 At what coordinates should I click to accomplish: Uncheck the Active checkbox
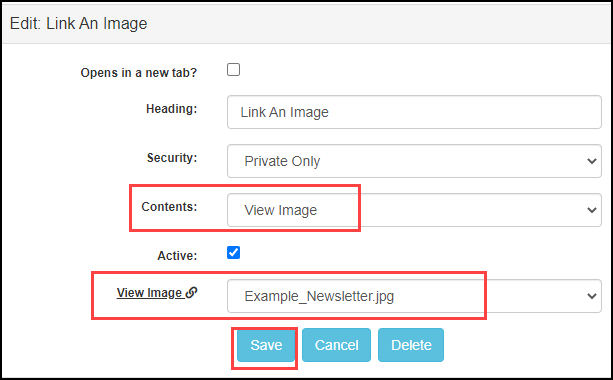point(233,253)
